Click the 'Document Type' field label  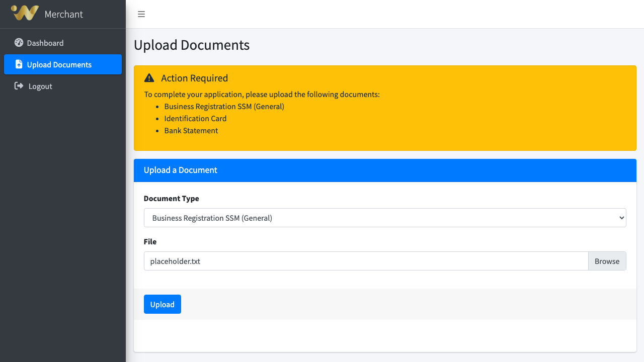172,199
